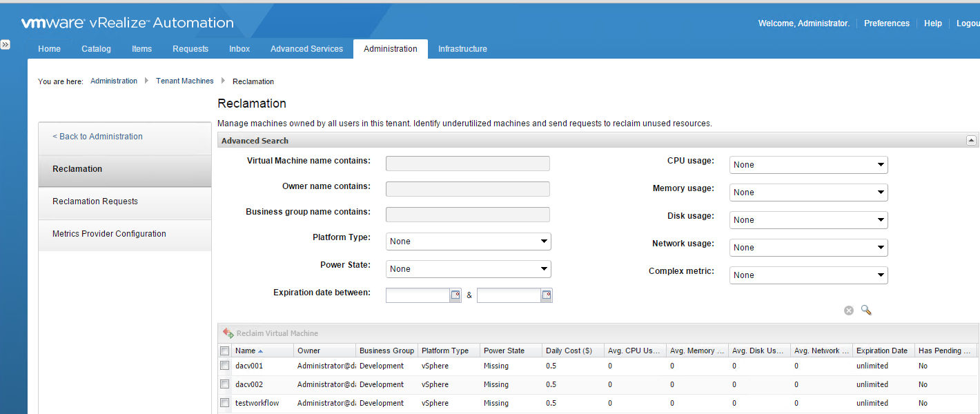Screen dimensions: 980x414
Task: Open the Complex metric dropdown
Action: [809, 275]
